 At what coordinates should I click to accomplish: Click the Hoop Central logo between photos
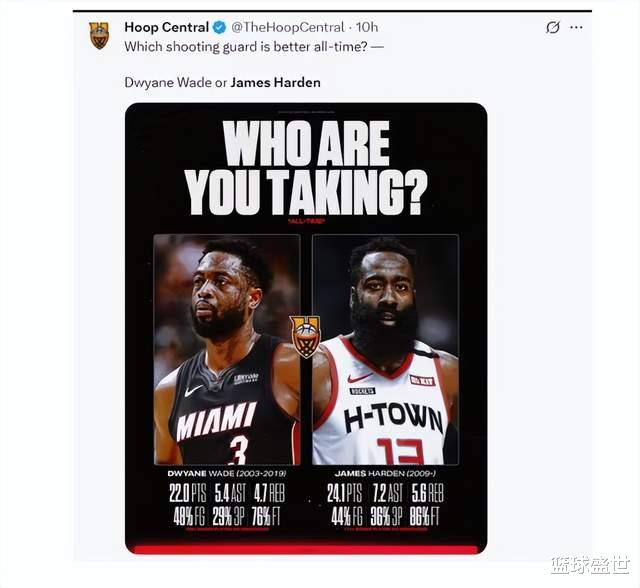point(306,336)
